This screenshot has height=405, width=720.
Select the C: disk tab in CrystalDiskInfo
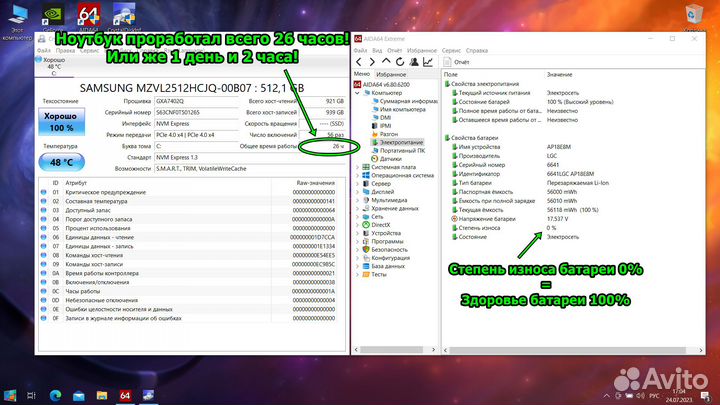[x=54, y=67]
